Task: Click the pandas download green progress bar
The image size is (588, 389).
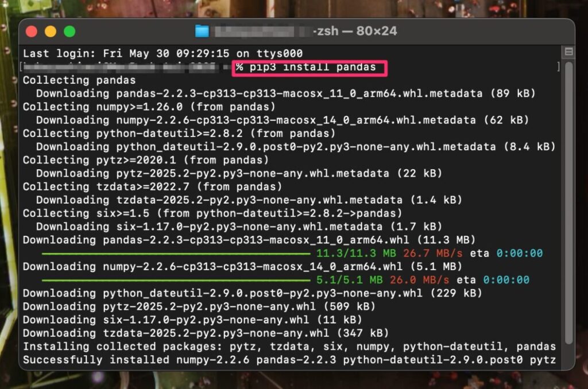Action: (176, 254)
